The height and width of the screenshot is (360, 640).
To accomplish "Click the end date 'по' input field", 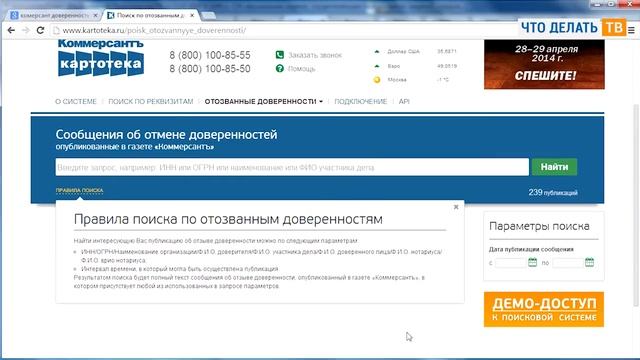I will [568, 262].
